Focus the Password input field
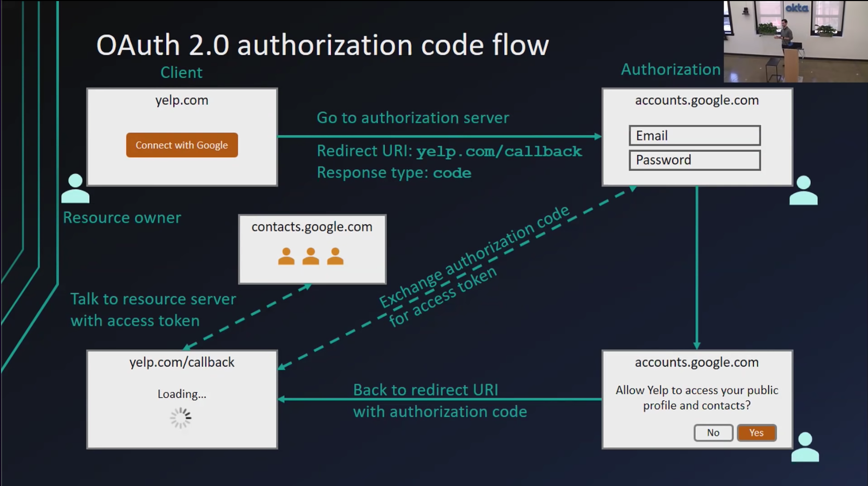 pyautogui.click(x=695, y=160)
